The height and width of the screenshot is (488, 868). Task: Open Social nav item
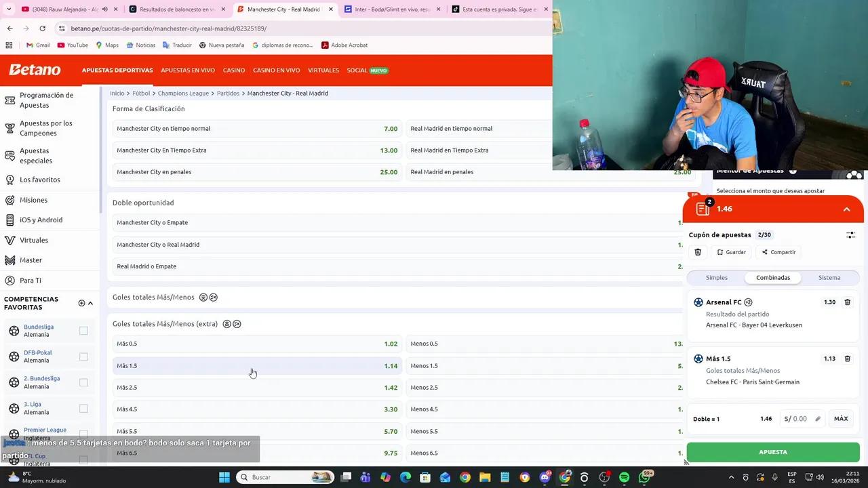(x=367, y=70)
